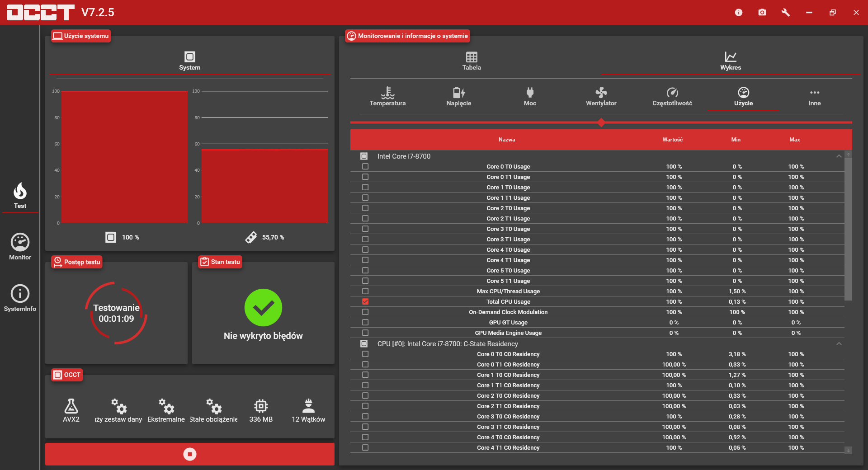Select the AVX2 instruction set option
868x470 pixels.
[x=71, y=410]
